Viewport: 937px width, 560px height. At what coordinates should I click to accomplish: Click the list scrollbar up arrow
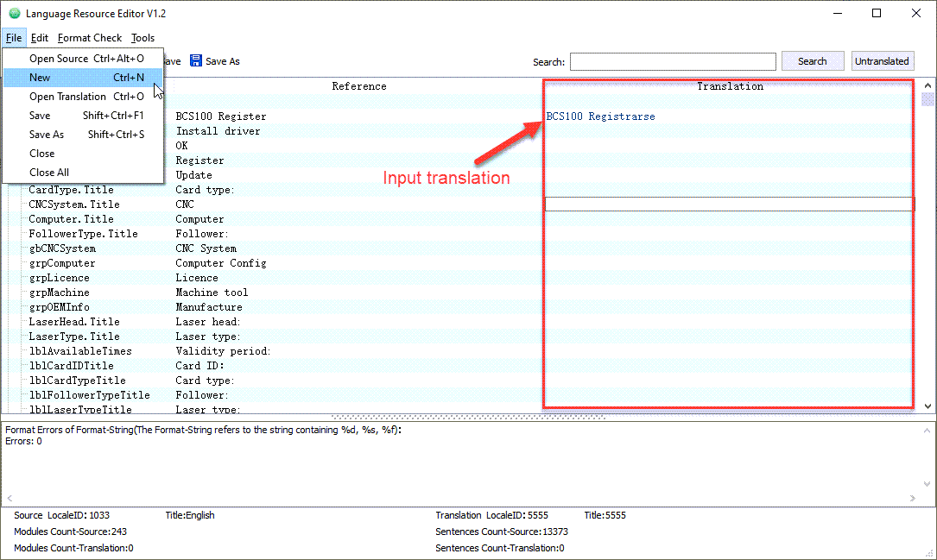pos(928,86)
